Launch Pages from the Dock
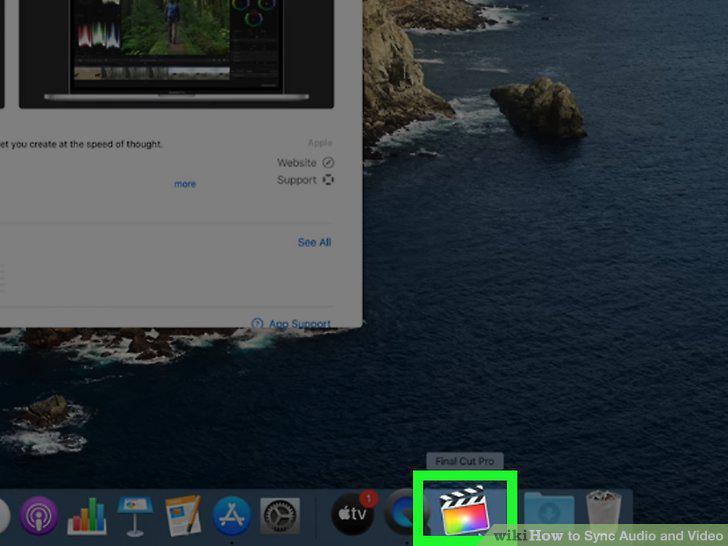Screen dimensions: 728x546 (x=183, y=515)
